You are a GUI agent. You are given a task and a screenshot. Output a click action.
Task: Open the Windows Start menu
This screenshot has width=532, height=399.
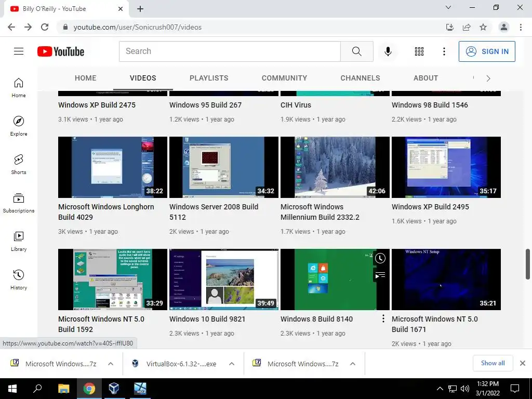pos(12,389)
